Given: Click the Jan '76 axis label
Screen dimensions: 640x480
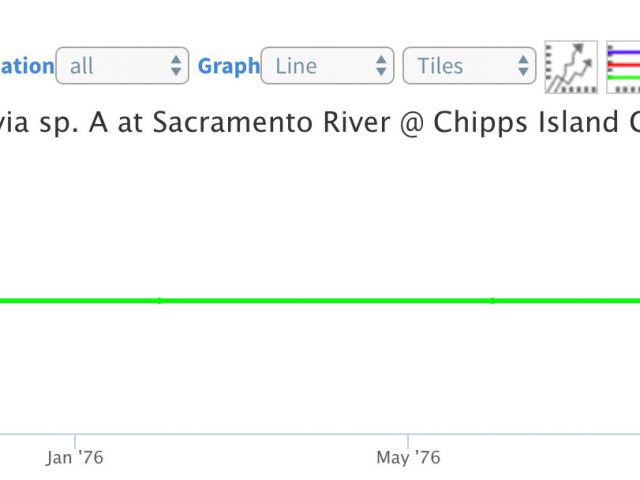Looking at the screenshot, I should (75, 458).
